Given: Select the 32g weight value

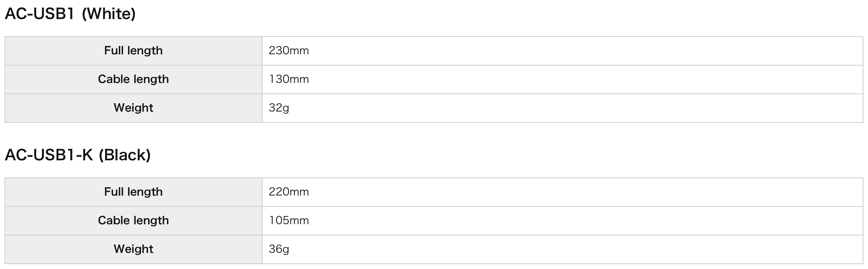Looking at the screenshot, I should [x=279, y=108].
